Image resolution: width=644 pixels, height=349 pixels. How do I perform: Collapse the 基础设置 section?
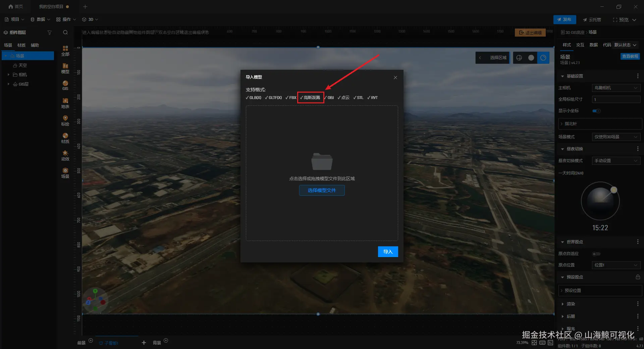(x=562, y=76)
